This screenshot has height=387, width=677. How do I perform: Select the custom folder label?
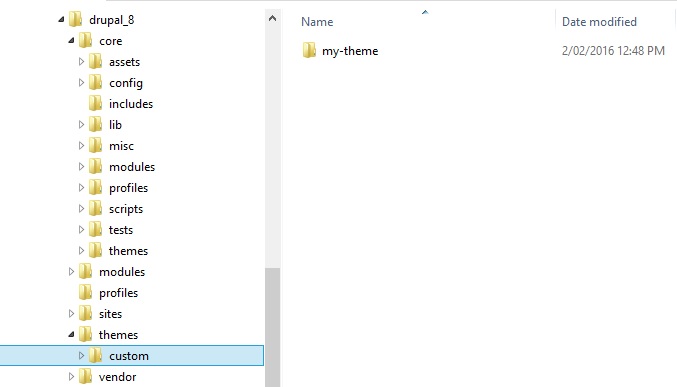click(129, 356)
